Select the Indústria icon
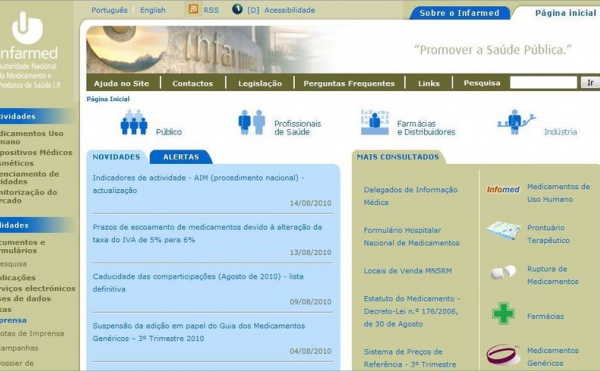The image size is (600, 372). click(x=516, y=122)
